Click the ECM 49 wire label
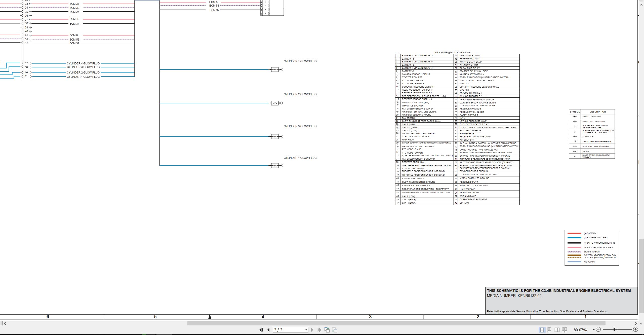The height and width of the screenshot is (335, 644). [x=74, y=19]
